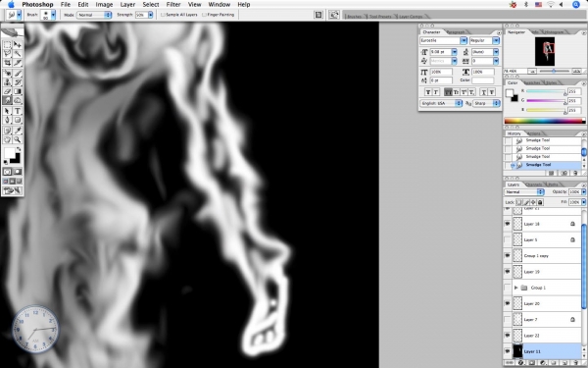Apply Faux Bold text style

(428, 92)
